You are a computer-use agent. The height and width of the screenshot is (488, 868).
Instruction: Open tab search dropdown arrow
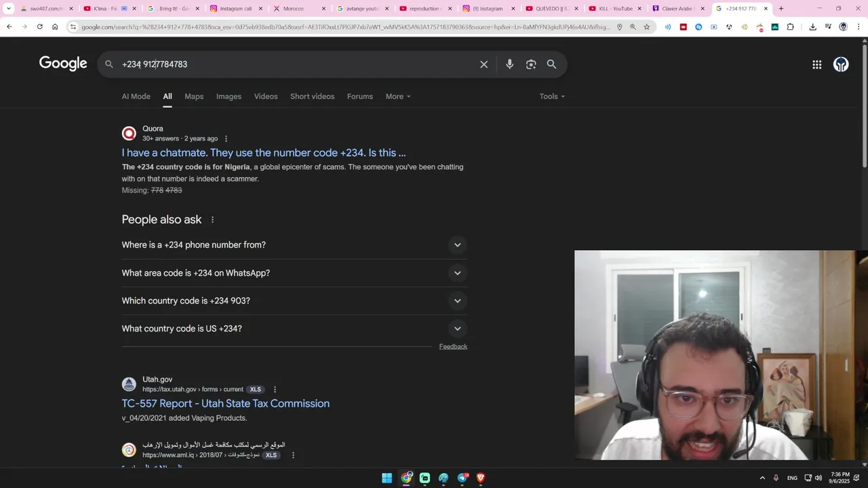[8, 9]
